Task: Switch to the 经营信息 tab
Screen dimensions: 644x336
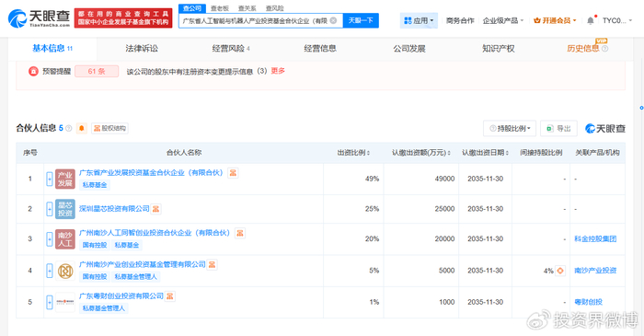Action: (x=320, y=49)
